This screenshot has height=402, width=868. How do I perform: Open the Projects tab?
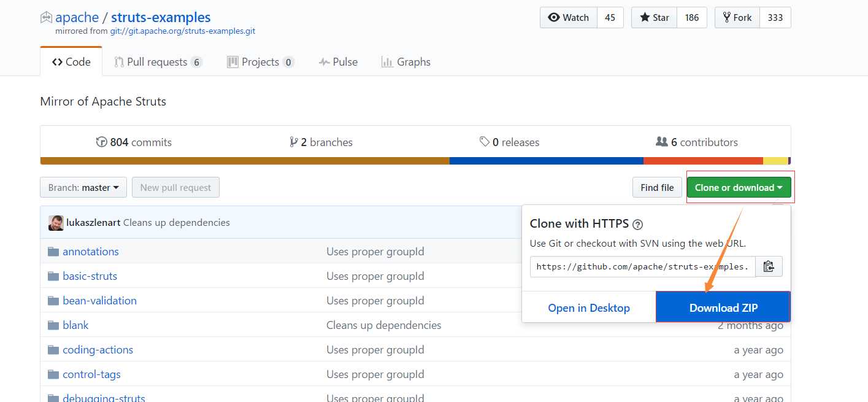(261, 62)
